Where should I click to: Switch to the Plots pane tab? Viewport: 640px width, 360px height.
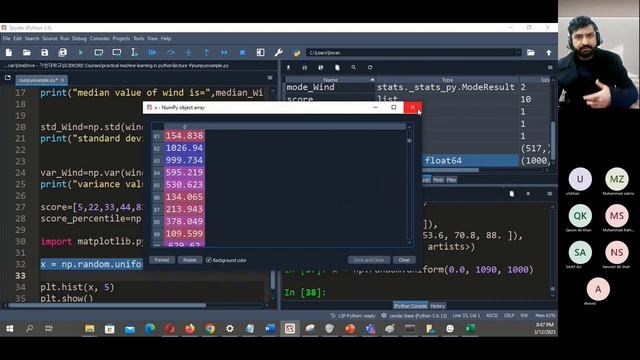438,180
